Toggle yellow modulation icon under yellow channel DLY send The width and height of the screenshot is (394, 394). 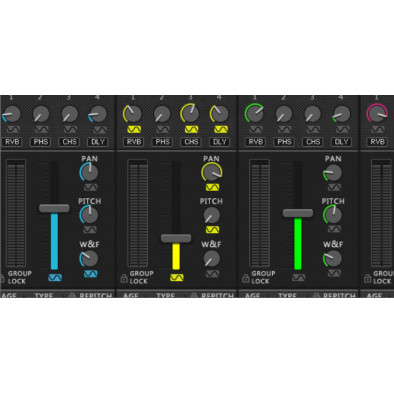coord(220,129)
